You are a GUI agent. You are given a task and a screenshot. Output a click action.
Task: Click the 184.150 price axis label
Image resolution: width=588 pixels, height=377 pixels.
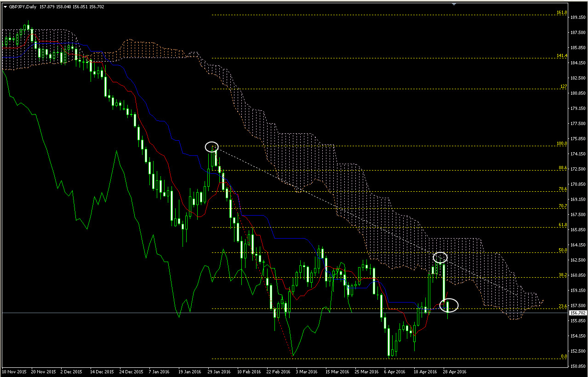tap(578, 63)
